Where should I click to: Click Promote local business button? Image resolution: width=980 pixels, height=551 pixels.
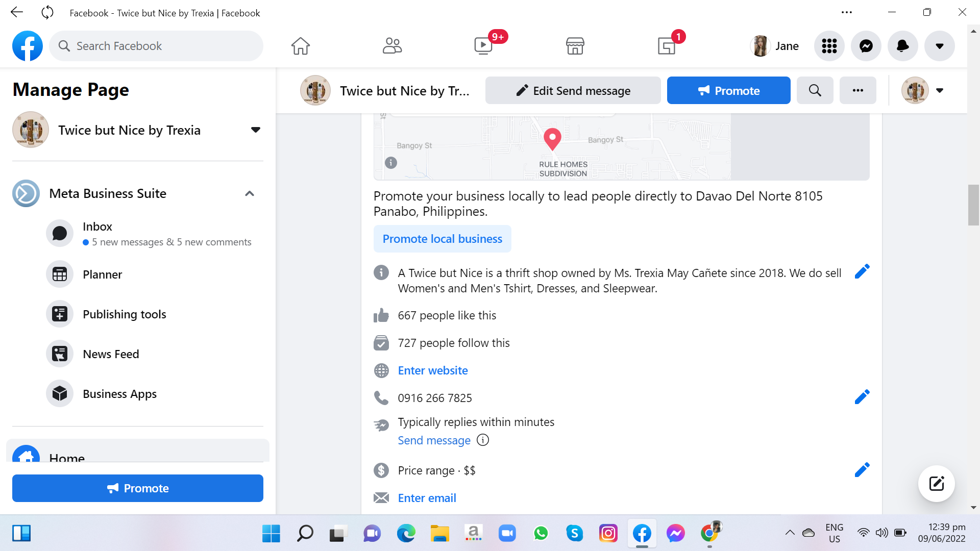[x=442, y=239]
